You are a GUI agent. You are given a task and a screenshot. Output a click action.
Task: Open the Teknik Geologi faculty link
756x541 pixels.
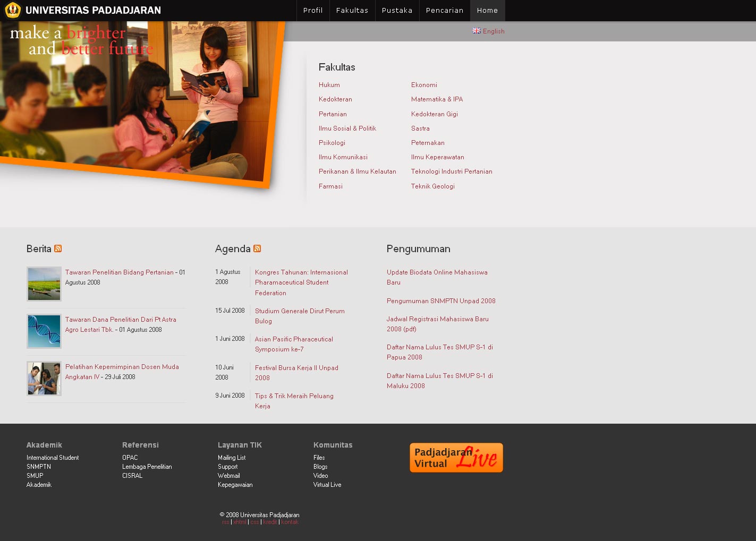coord(432,186)
